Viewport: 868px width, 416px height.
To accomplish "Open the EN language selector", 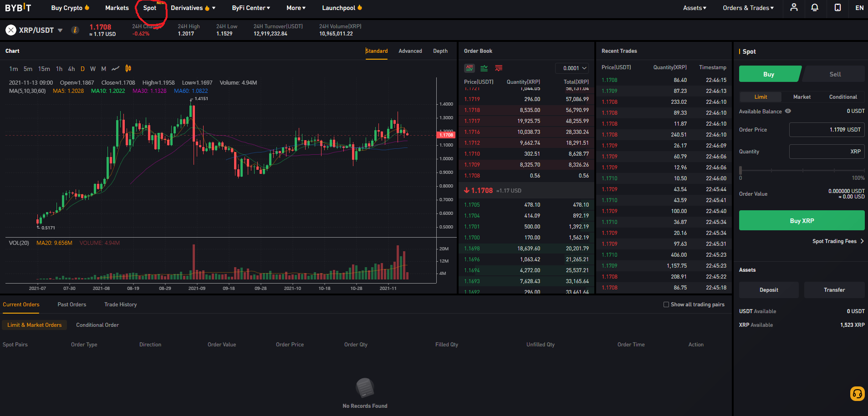I will click(859, 8).
